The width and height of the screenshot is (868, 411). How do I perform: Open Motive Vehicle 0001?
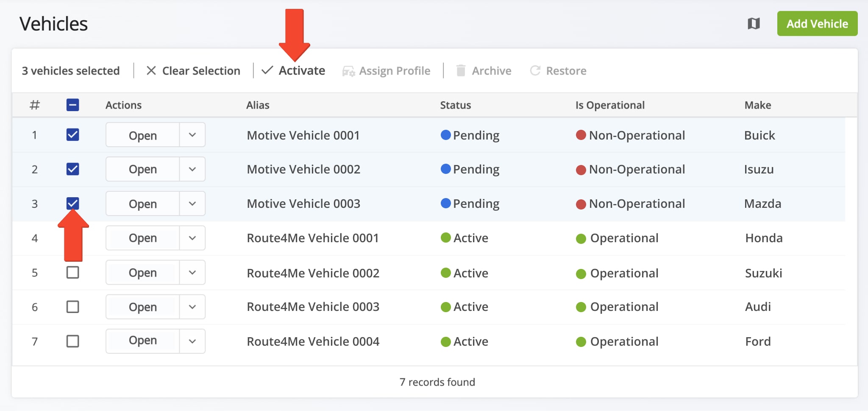click(143, 135)
